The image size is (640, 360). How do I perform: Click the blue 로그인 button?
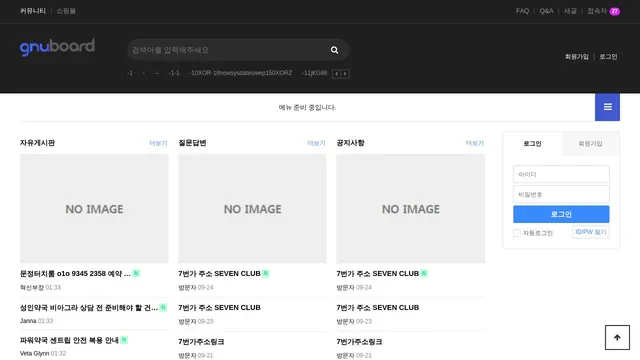point(561,214)
